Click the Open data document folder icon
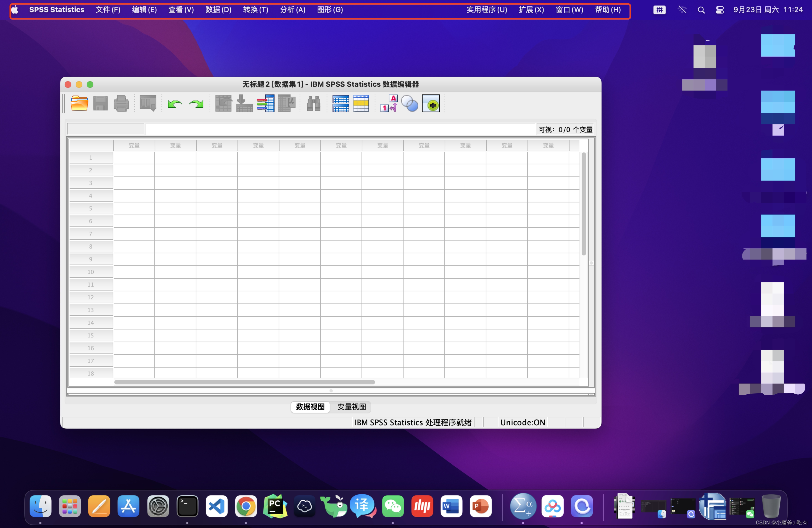This screenshot has height=528, width=812. click(79, 103)
